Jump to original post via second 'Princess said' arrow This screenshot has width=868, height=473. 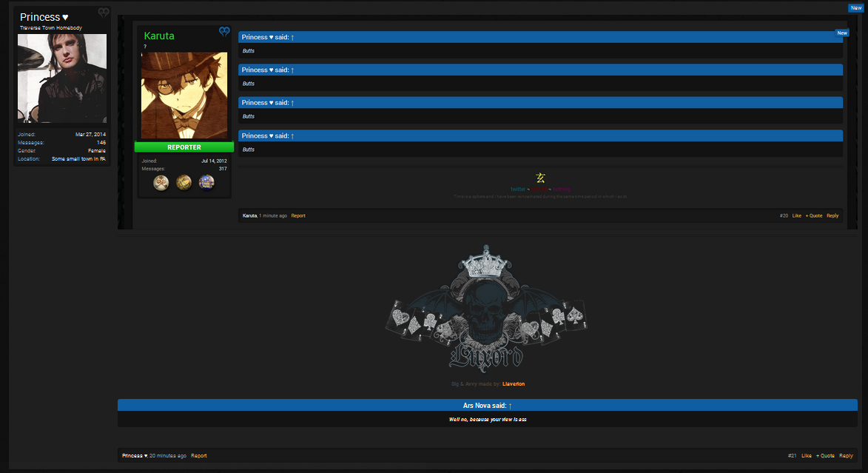292,70
